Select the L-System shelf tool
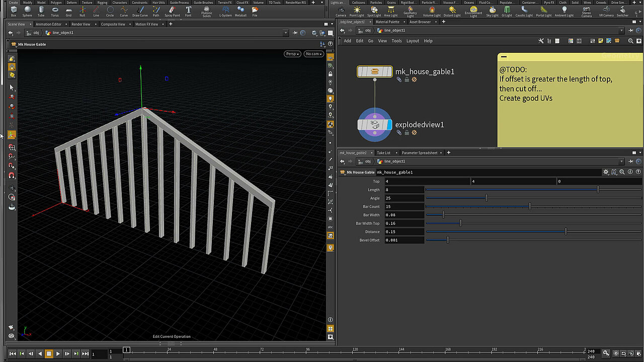 click(225, 11)
